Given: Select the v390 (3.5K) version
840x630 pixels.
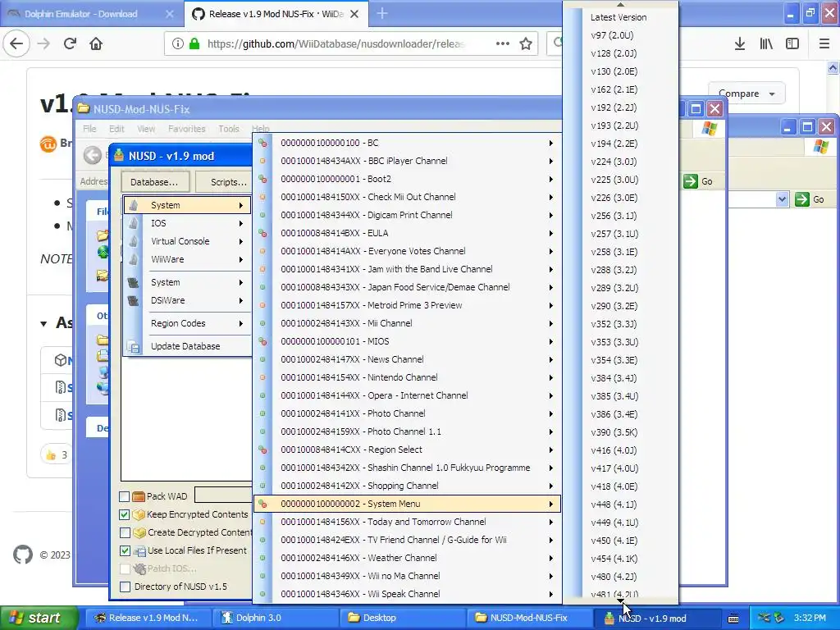Looking at the screenshot, I should coord(614,432).
